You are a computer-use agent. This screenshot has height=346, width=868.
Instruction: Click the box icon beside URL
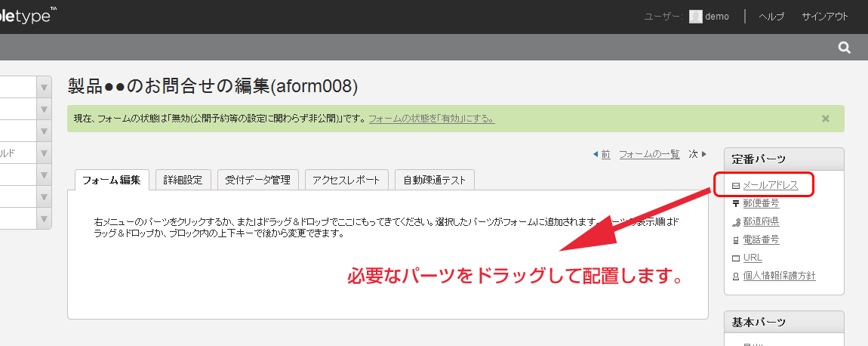pyautogui.click(x=736, y=258)
